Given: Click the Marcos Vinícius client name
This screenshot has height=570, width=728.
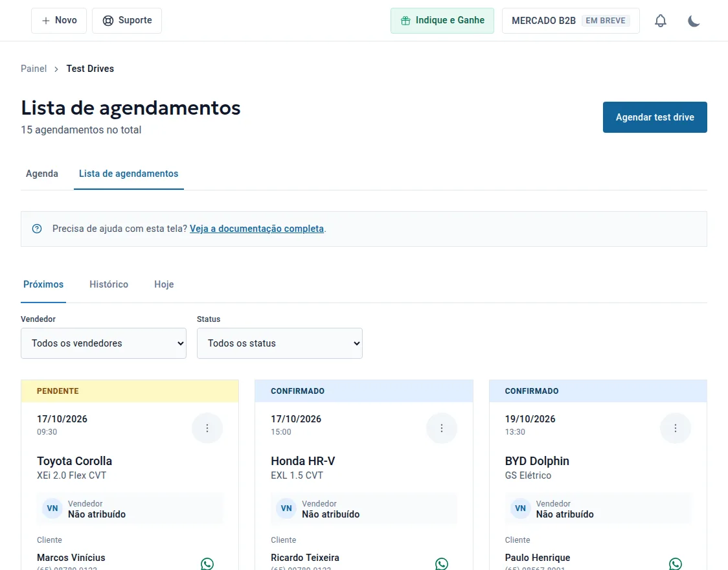Looking at the screenshot, I should point(71,558).
